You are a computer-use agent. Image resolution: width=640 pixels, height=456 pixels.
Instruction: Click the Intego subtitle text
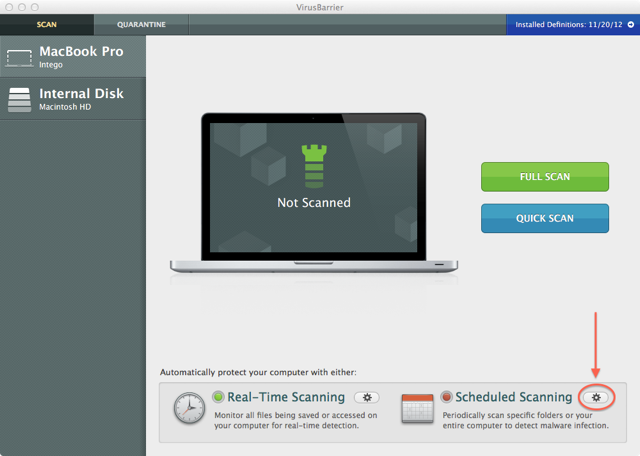pyautogui.click(x=51, y=65)
